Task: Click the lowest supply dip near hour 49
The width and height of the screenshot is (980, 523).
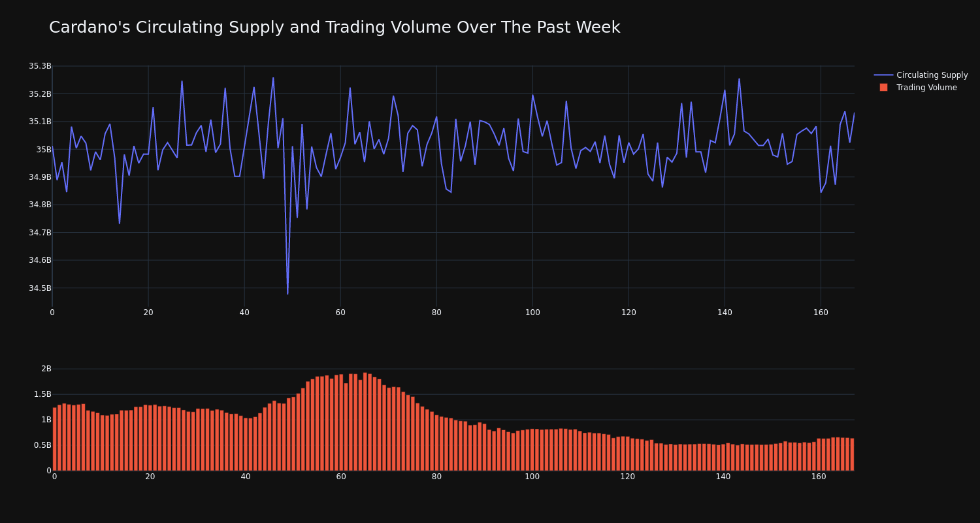Action: (x=287, y=294)
